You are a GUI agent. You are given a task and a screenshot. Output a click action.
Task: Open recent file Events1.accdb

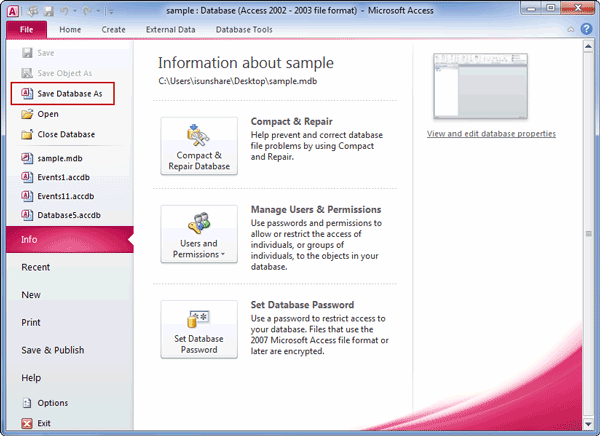click(x=64, y=177)
